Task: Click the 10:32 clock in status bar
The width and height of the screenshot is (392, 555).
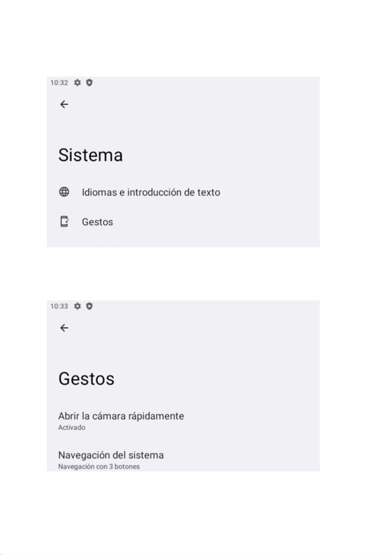Action: coord(59,83)
